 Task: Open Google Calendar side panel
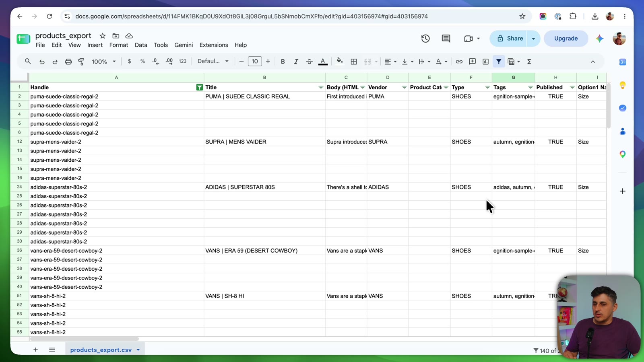pyautogui.click(x=623, y=62)
